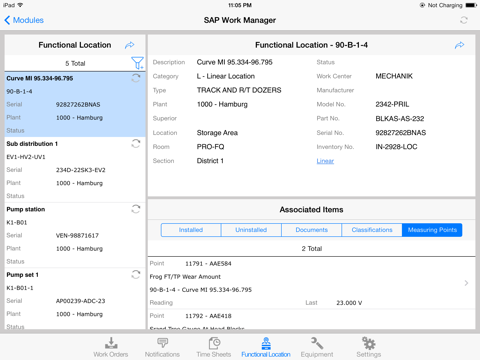Select Sub distribution 1 location
Image resolution: width=480 pixels, height=360 pixels.
pyautogui.click(x=75, y=170)
